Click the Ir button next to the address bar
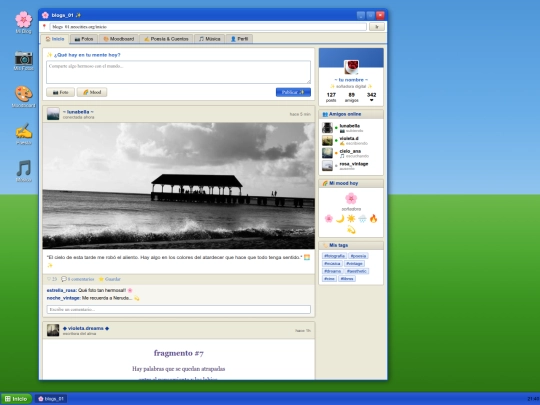The height and width of the screenshot is (405, 540). pyautogui.click(x=377, y=27)
